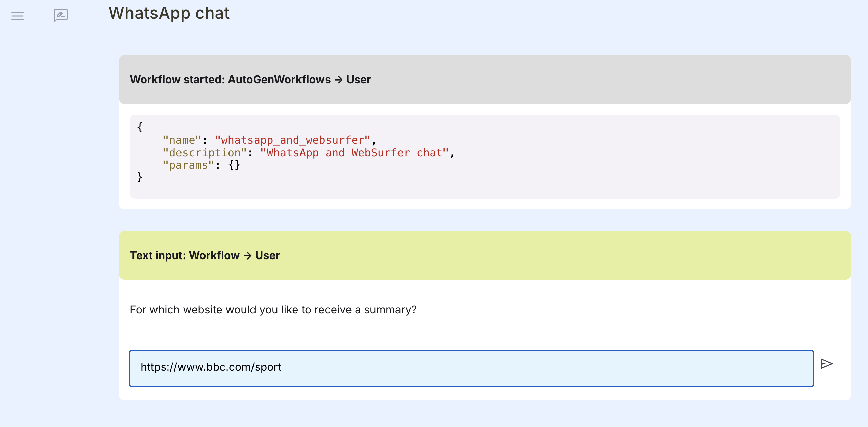868x427 pixels.
Task: Collapse the Workflow started header panel
Action: tap(485, 80)
